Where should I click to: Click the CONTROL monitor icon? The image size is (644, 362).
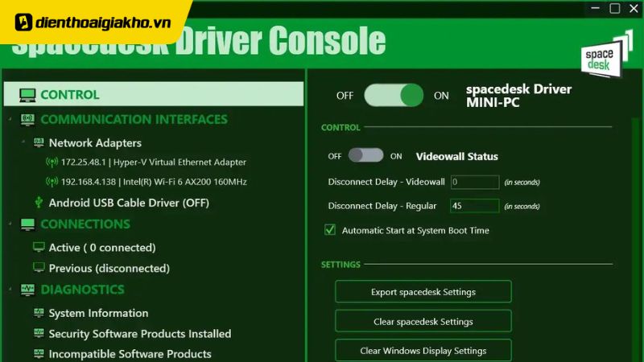pos(27,95)
